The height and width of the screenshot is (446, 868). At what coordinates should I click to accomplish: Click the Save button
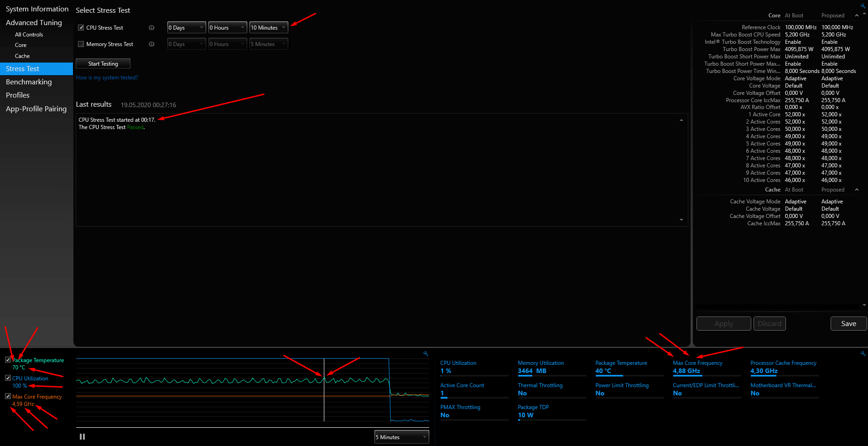tap(848, 323)
